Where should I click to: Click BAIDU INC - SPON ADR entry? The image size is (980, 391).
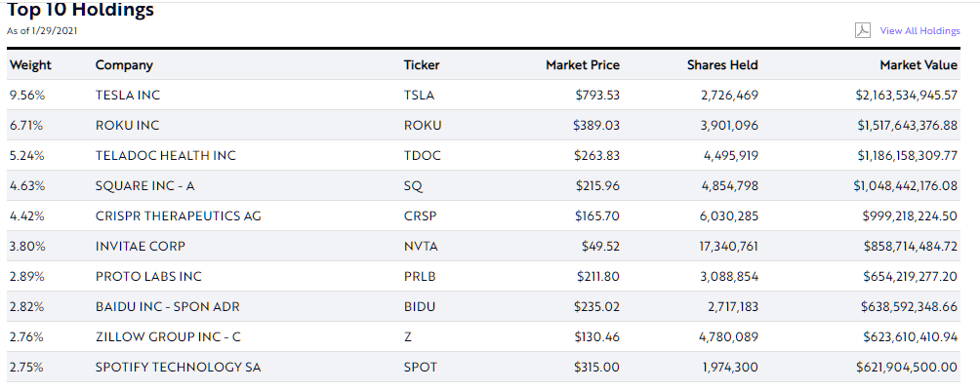point(168,307)
